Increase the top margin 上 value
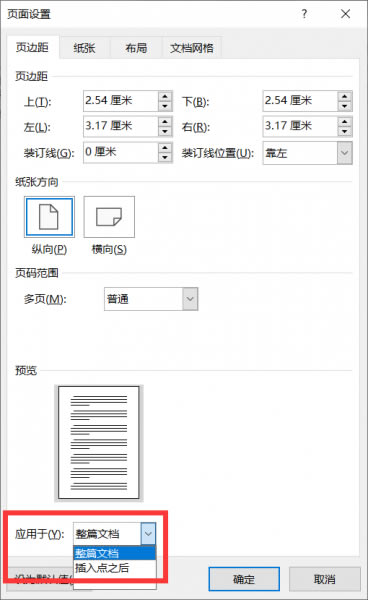This screenshot has height=600, width=368. coord(165,96)
